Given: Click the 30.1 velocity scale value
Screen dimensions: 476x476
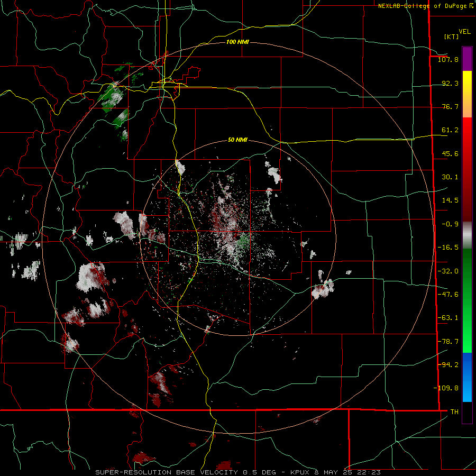Looking at the screenshot, I should [450, 177].
